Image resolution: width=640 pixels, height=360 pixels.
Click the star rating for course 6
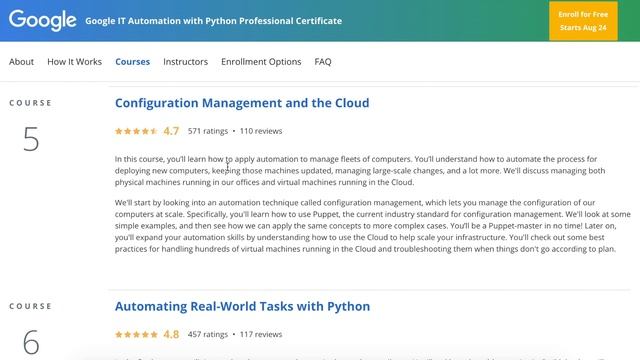[x=136, y=334]
